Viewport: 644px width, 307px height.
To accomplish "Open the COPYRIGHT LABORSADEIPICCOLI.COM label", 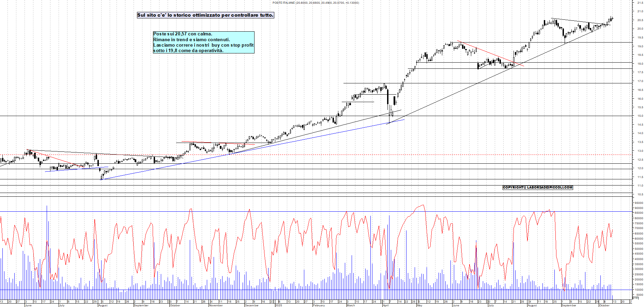I will (x=537, y=188).
